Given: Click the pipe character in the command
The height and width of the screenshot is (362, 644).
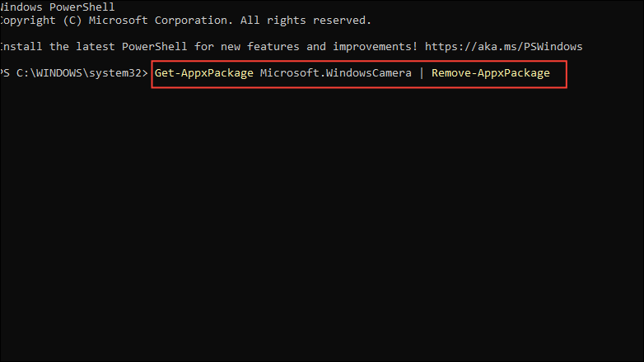Looking at the screenshot, I should [422, 73].
